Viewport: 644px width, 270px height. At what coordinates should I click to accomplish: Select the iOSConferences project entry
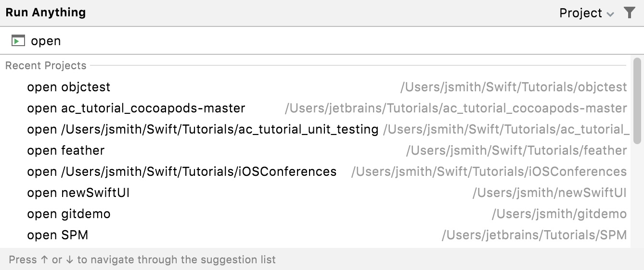point(182,172)
